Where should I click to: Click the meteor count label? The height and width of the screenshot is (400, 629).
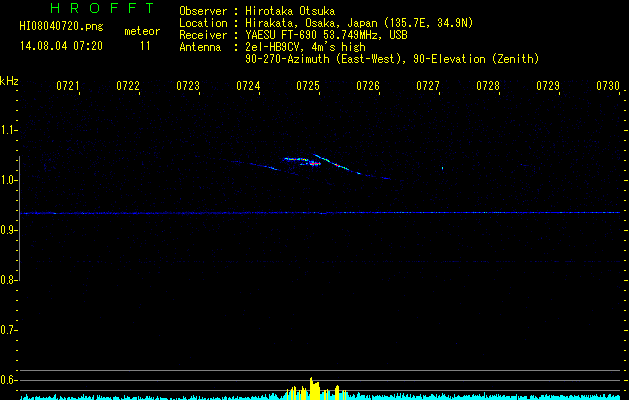click(142, 31)
